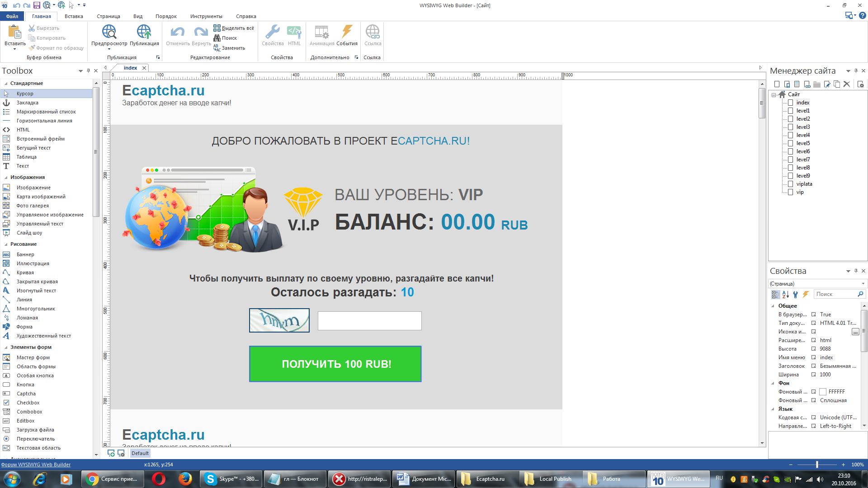
Task: Collapse Стандартные section in Toolbox
Action: tap(6, 84)
